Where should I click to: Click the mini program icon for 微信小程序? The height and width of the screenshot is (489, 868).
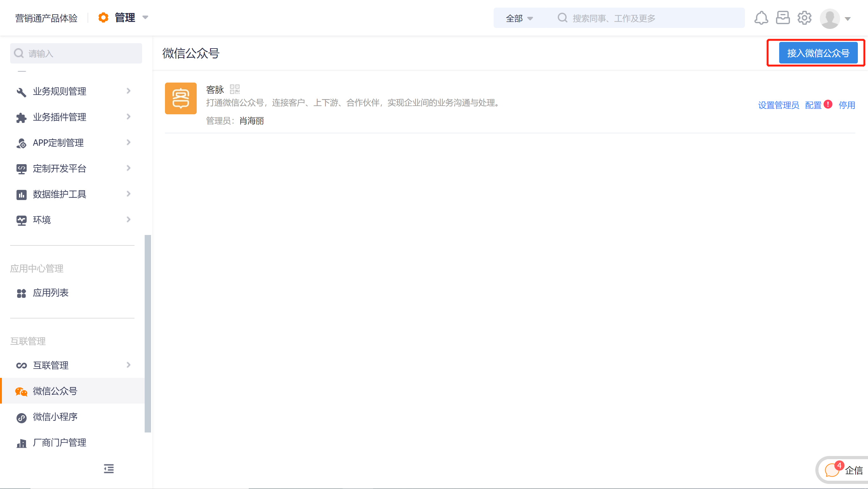point(22,418)
